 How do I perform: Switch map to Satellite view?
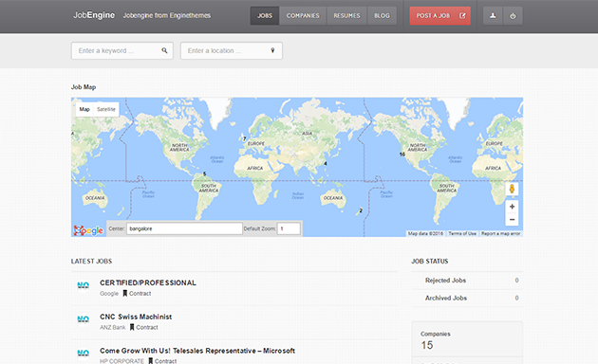pos(106,109)
